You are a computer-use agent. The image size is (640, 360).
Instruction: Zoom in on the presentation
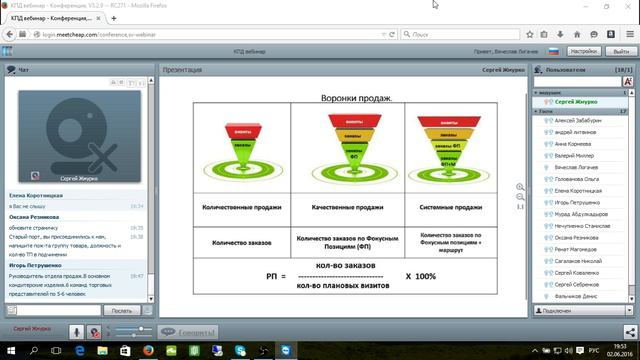click(520, 187)
